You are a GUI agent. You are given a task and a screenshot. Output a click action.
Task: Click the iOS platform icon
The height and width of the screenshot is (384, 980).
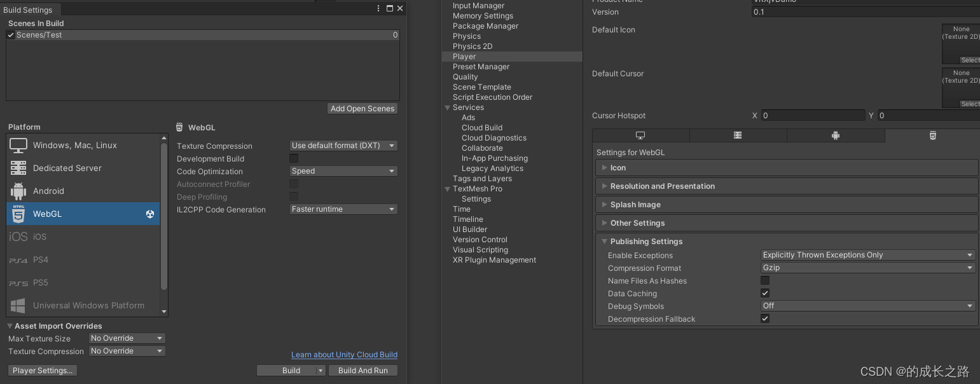pyautogui.click(x=18, y=237)
